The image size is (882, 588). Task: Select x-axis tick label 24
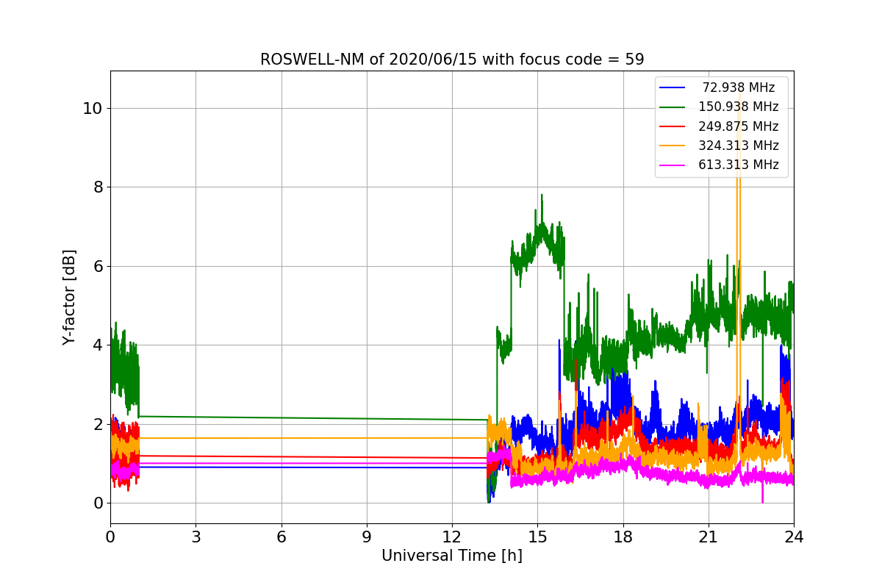coord(794,537)
